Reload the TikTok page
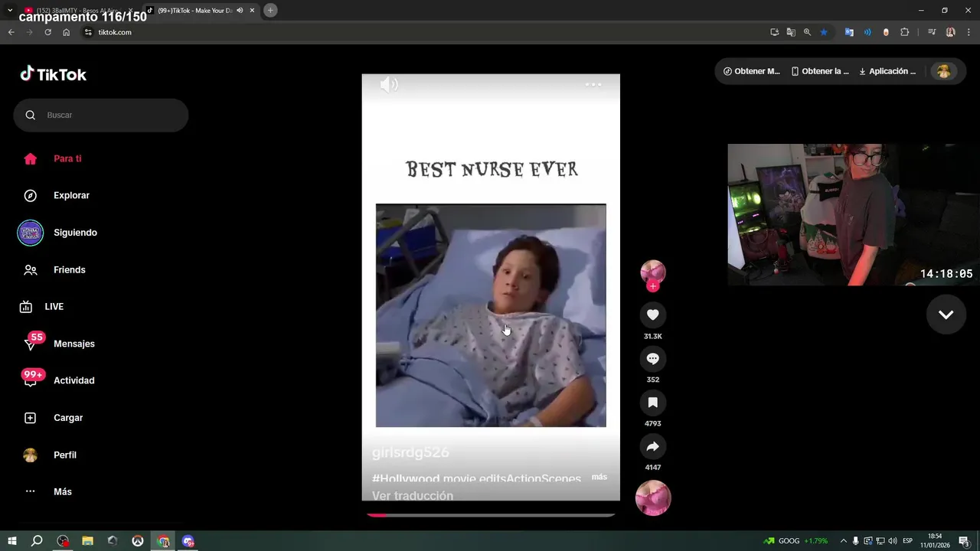 point(47,32)
